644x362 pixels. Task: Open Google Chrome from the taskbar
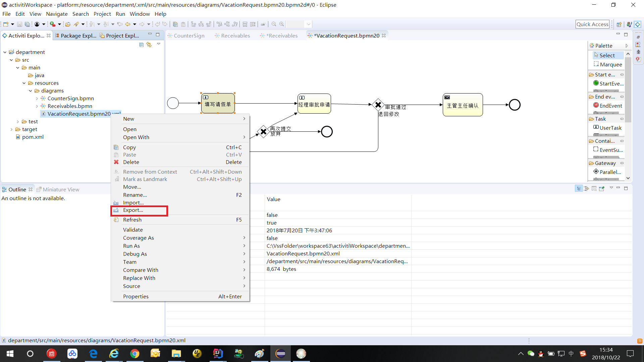tap(135, 354)
